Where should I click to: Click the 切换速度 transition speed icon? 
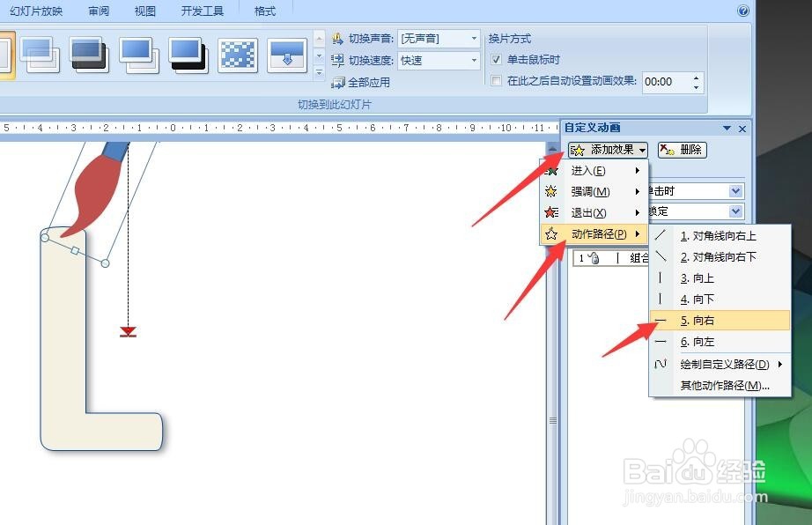click(x=337, y=59)
